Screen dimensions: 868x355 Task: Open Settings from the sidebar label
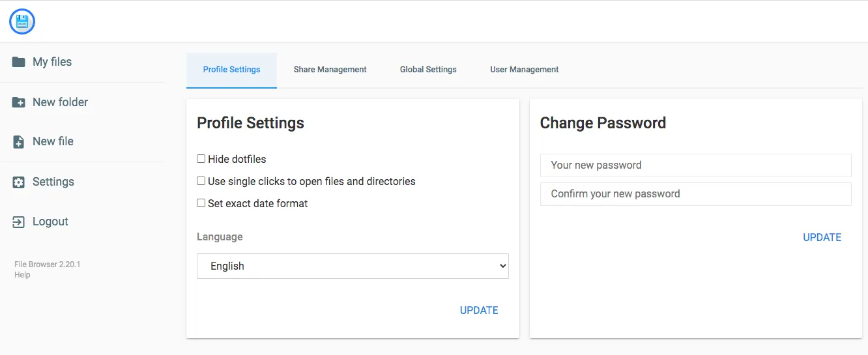tap(53, 182)
